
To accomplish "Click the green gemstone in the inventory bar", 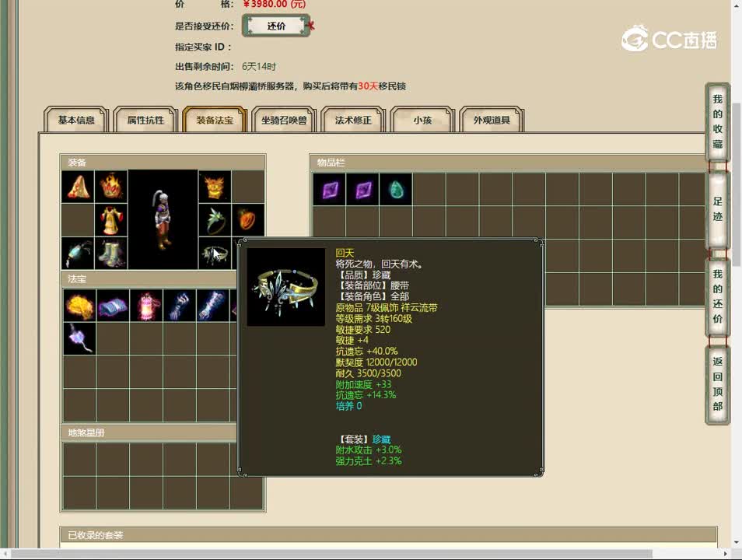I will click(x=396, y=189).
